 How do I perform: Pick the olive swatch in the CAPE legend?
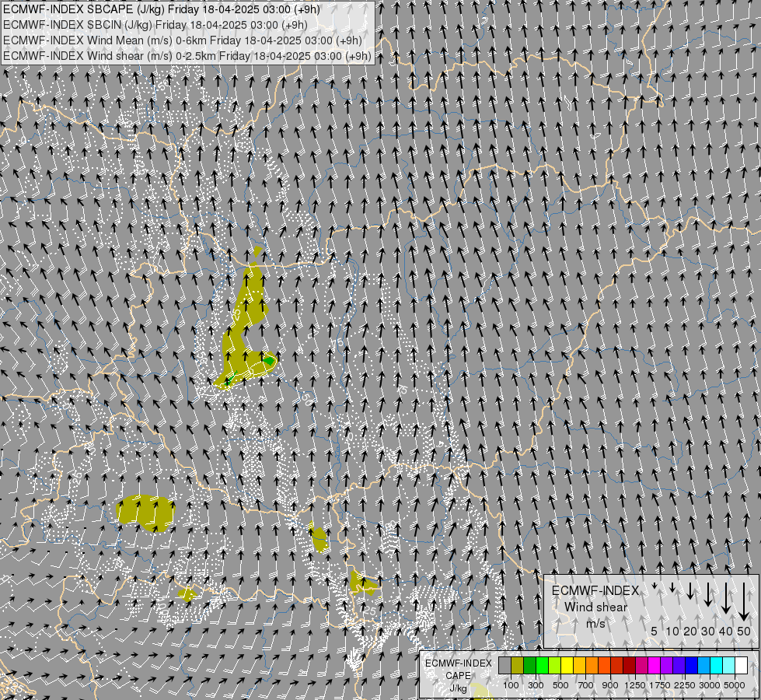[x=518, y=666]
